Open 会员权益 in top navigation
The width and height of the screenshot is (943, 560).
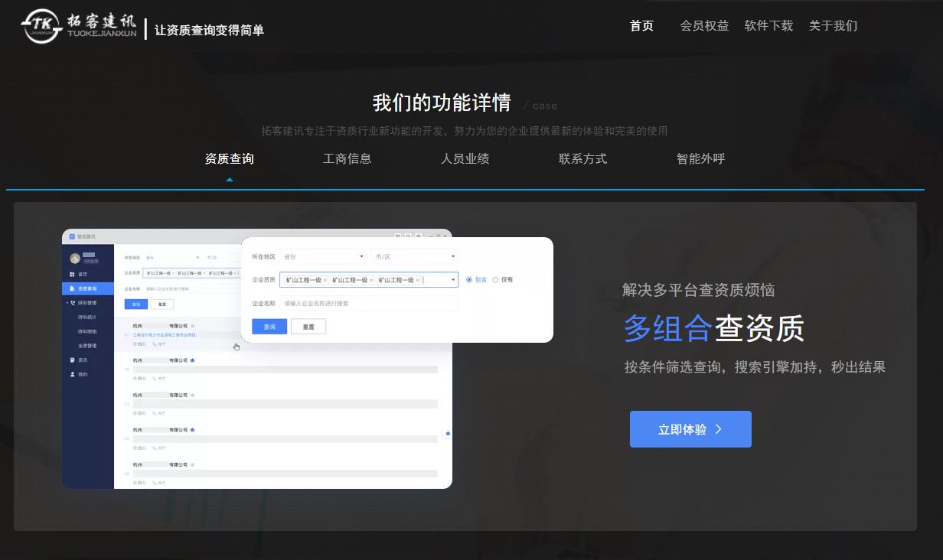pos(704,26)
